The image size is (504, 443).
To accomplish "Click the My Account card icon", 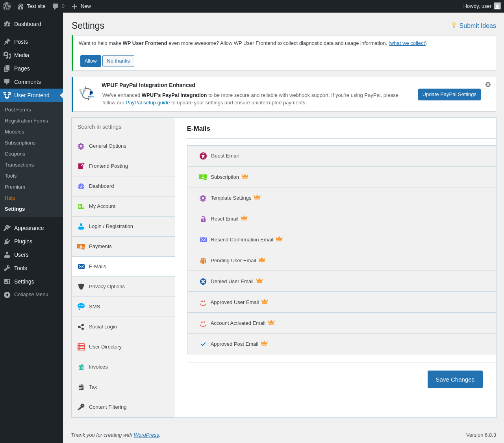I will [x=81, y=206].
